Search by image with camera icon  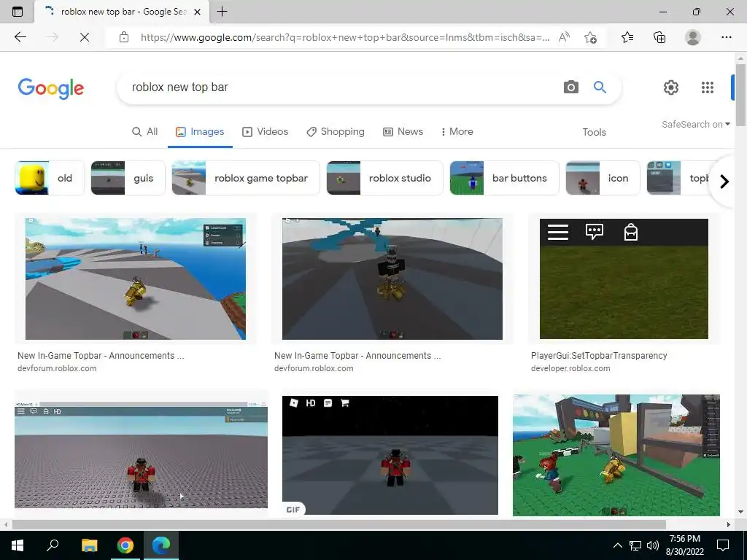[570, 87]
